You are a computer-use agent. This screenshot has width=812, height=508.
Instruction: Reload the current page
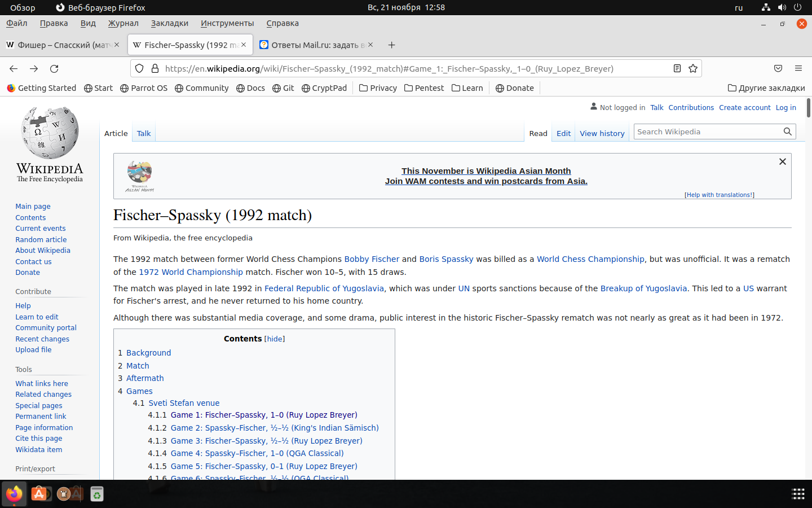click(x=54, y=68)
